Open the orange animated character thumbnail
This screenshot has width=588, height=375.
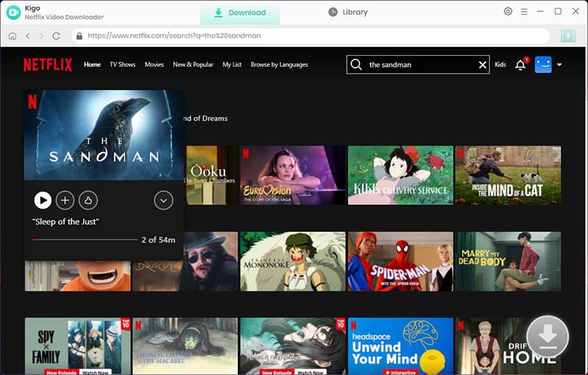pos(78,276)
